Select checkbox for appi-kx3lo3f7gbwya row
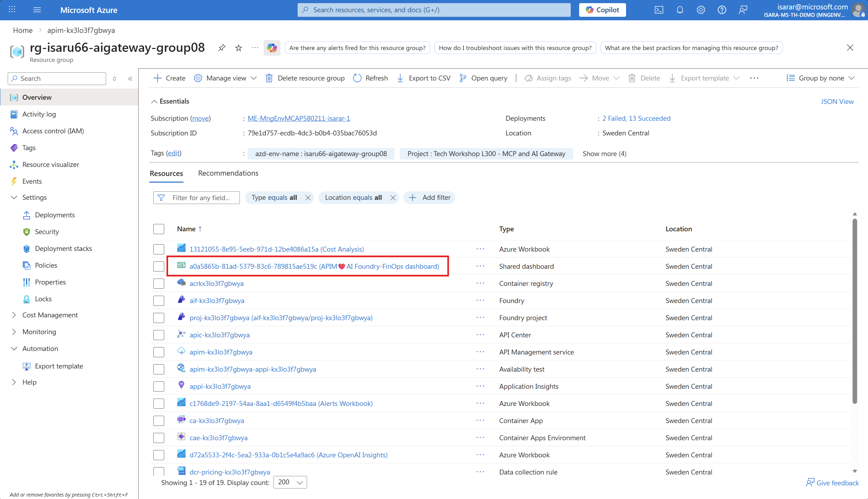 point(159,386)
